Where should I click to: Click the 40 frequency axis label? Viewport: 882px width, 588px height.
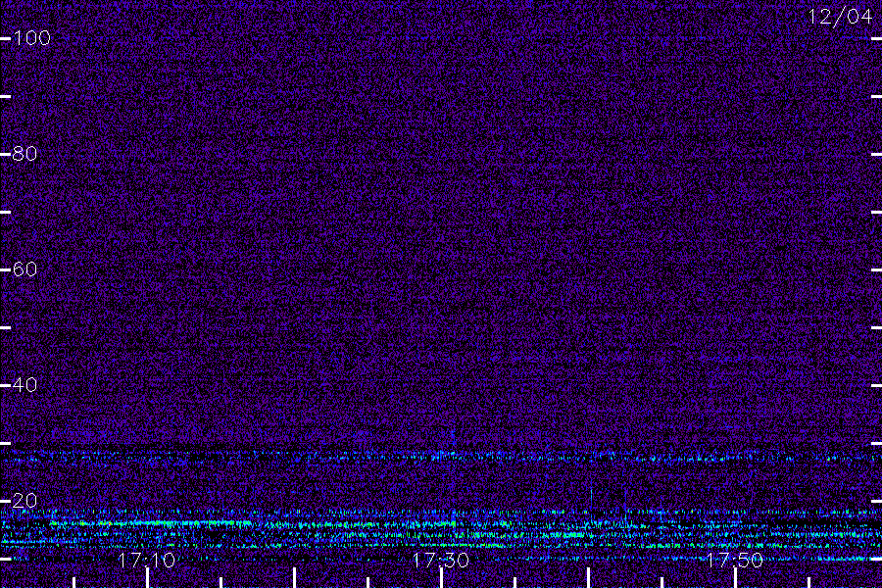pyautogui.click(x=24, y=385)
